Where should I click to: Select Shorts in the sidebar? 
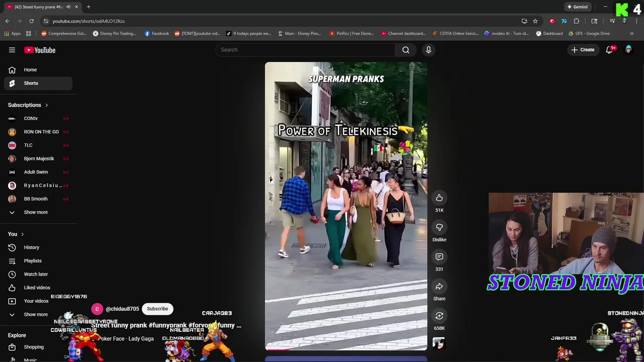tap(38, 83)
